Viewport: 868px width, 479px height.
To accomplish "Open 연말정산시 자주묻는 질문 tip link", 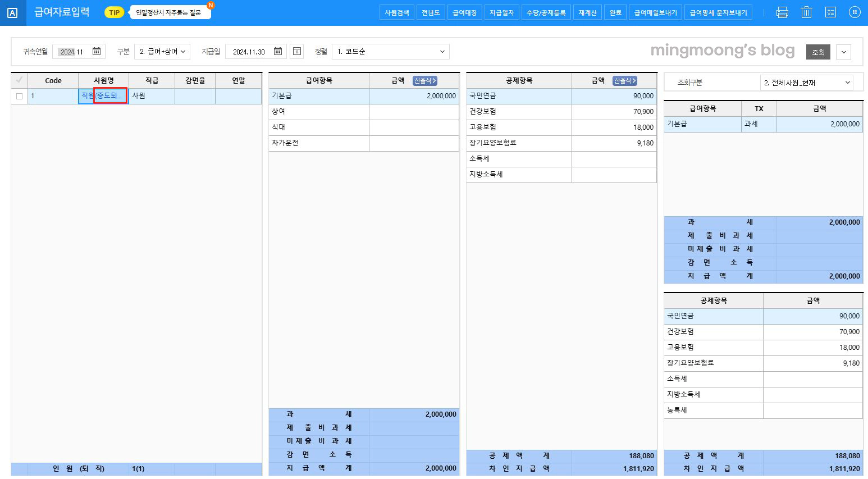I will (169, 12).
